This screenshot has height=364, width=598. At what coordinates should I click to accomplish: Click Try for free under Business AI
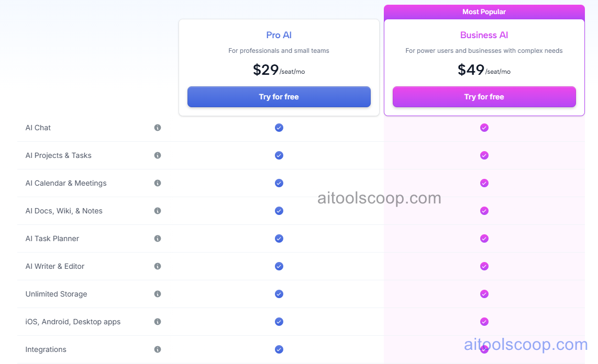[484, 97]
